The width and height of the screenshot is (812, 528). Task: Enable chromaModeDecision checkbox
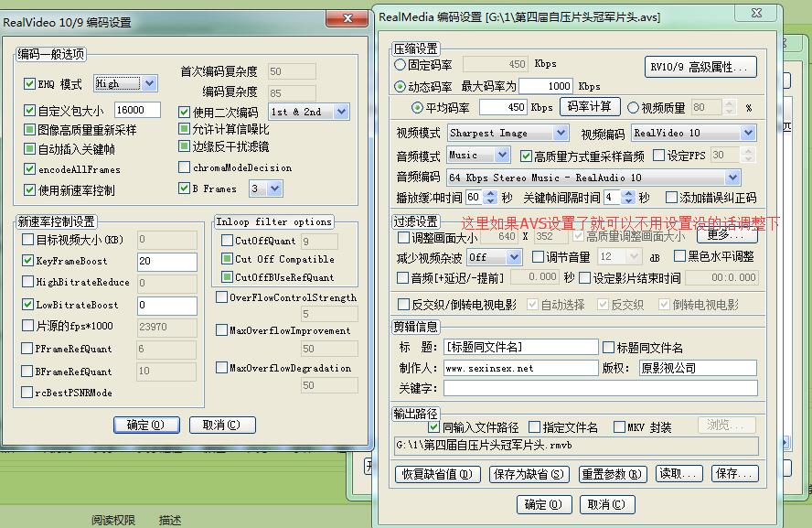184,167
